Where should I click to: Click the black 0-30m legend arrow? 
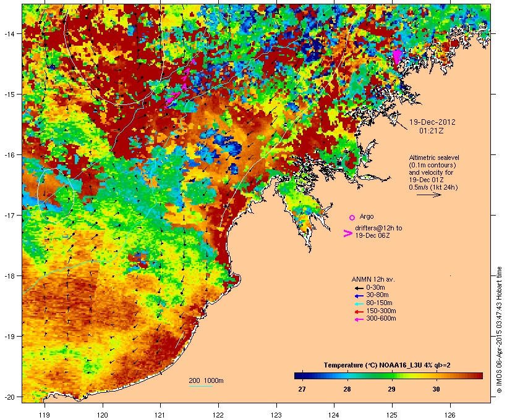point(359,288)
